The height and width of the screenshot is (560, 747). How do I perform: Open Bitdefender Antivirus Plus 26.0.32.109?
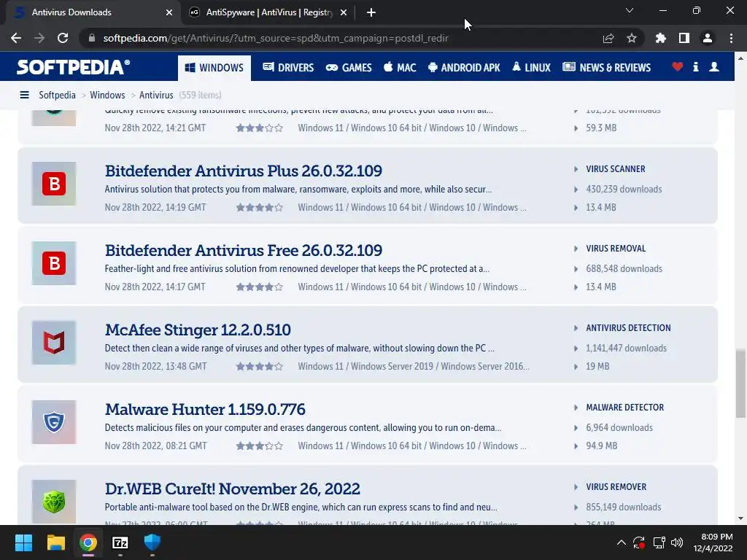pos(244,171)
